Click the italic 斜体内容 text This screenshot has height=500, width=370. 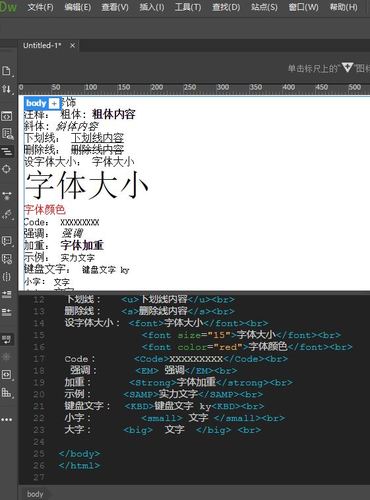click(77, 126)
